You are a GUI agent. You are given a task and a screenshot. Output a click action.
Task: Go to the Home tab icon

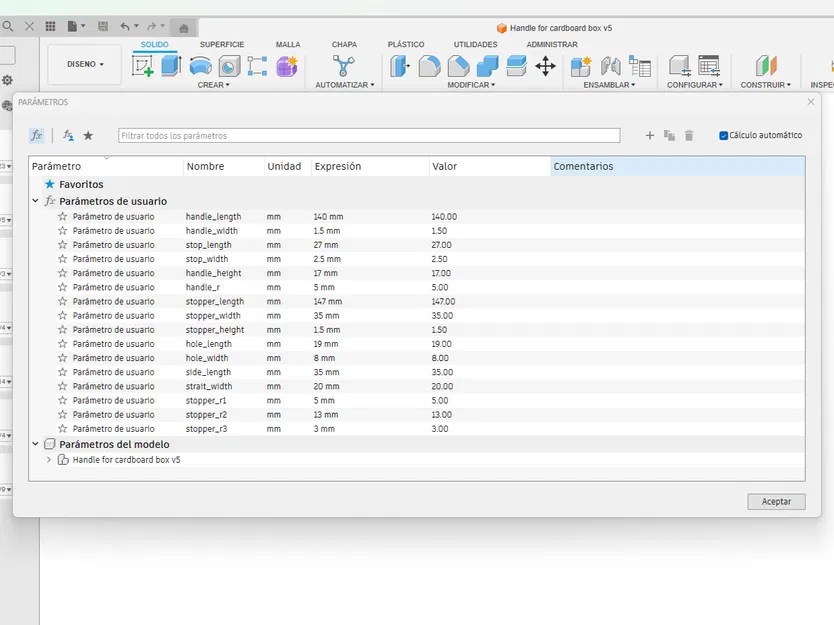point(184,28)
